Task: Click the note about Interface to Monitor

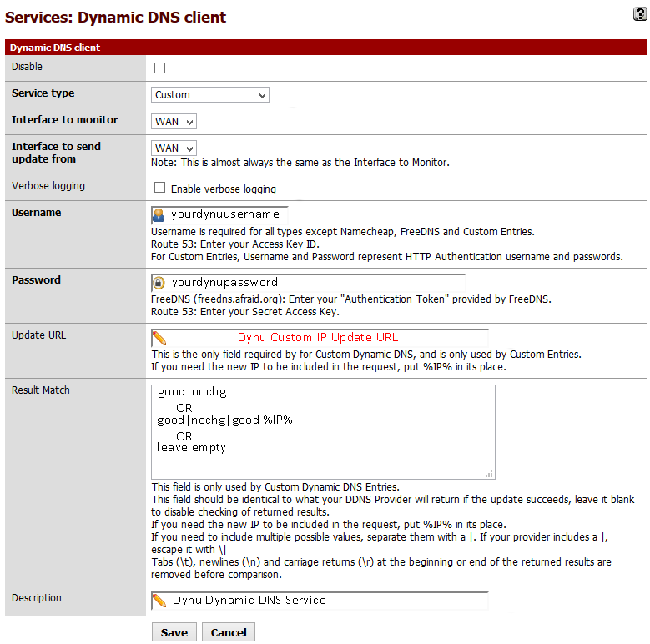Action: coord(300,163)
